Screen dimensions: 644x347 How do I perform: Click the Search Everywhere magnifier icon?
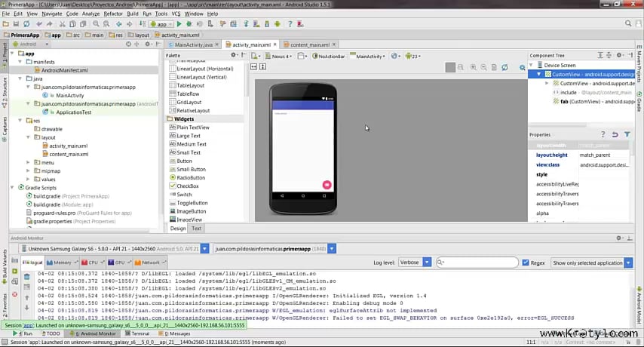628,24
